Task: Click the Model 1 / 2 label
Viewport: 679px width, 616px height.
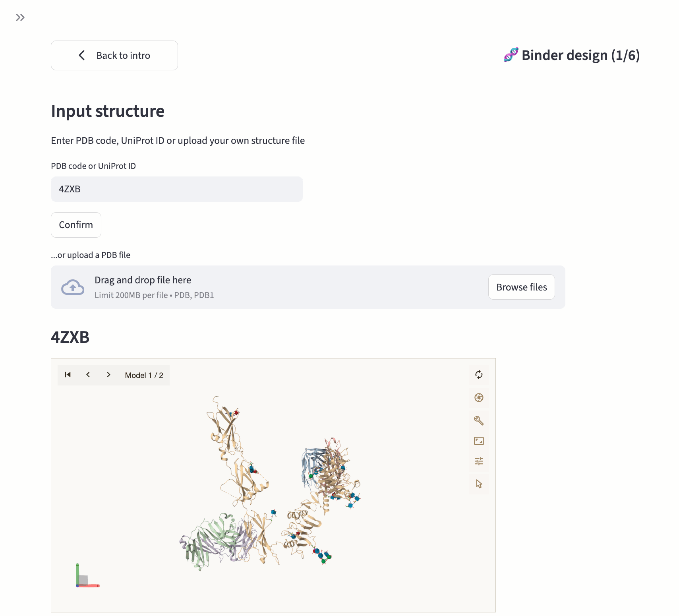Action: point(144,375)
